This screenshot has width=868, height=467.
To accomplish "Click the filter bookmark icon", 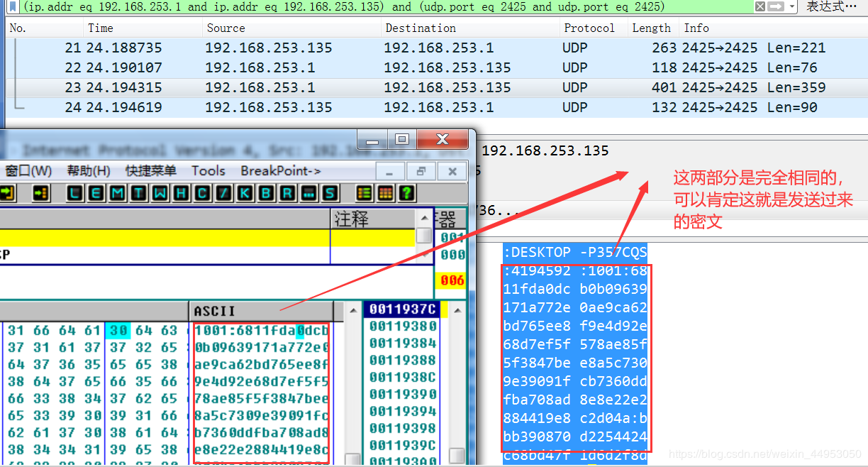I will click(13, 6).
